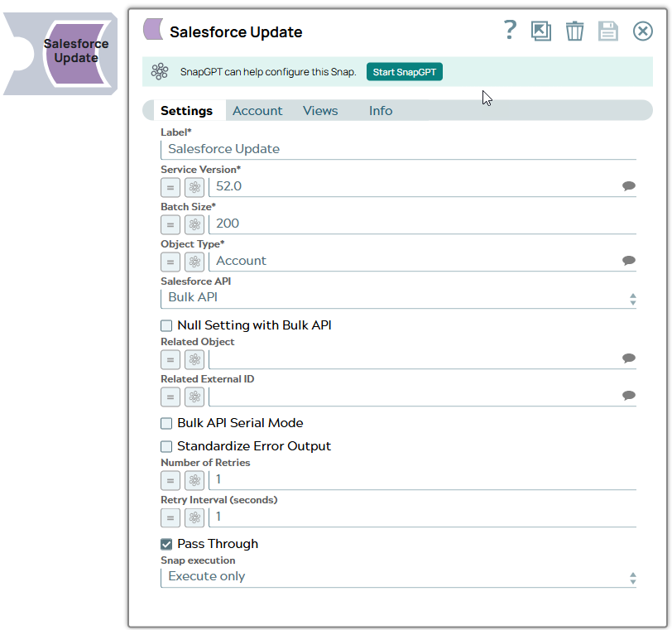
Task: Click the SnapGPT flower icon in banner
Action: 160,71
